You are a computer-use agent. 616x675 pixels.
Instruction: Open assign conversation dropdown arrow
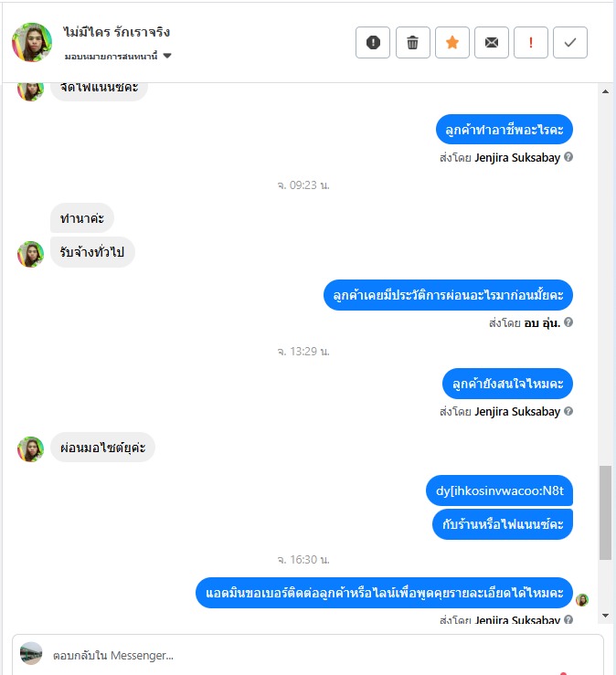[x=167, y=56]
